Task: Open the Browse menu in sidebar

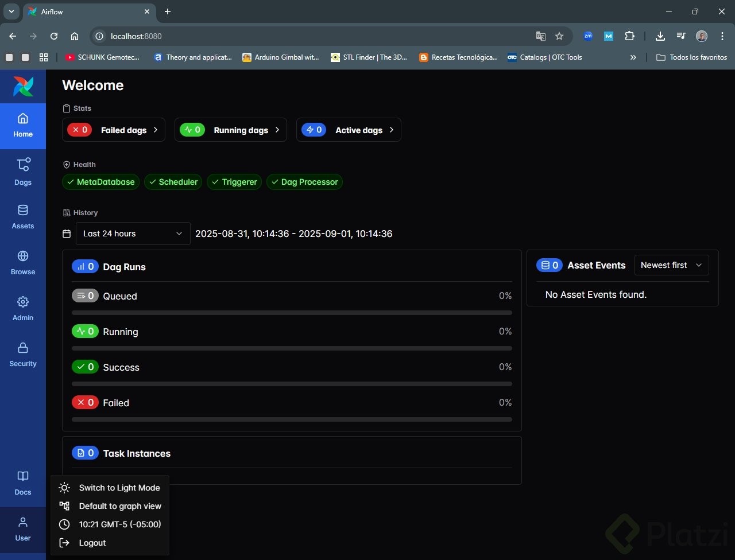Action: coord(23,263)
